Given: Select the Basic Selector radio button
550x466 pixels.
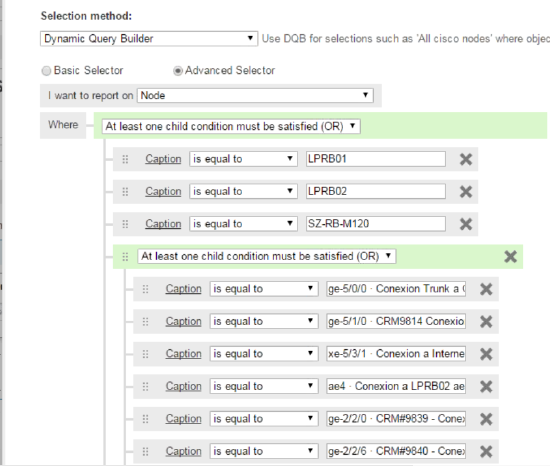Looking at the screenshot, I should pos(46,71).
